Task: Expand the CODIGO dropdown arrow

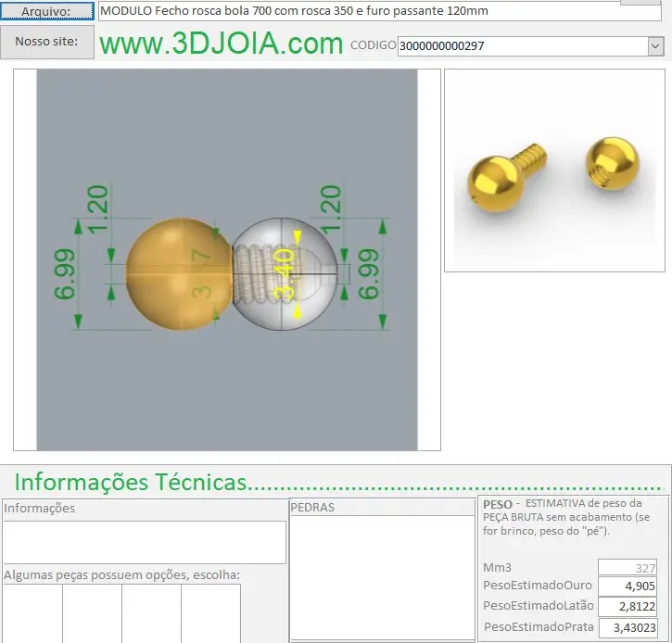Action: click(x=655, y=45)
